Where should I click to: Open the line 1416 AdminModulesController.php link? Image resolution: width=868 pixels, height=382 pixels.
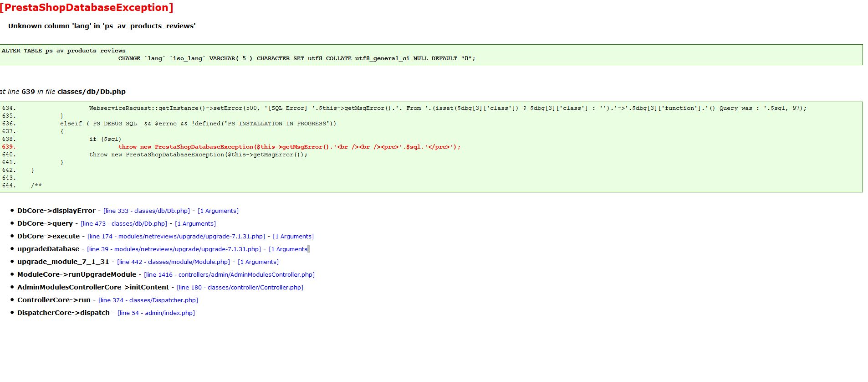[x=230, y=275]
